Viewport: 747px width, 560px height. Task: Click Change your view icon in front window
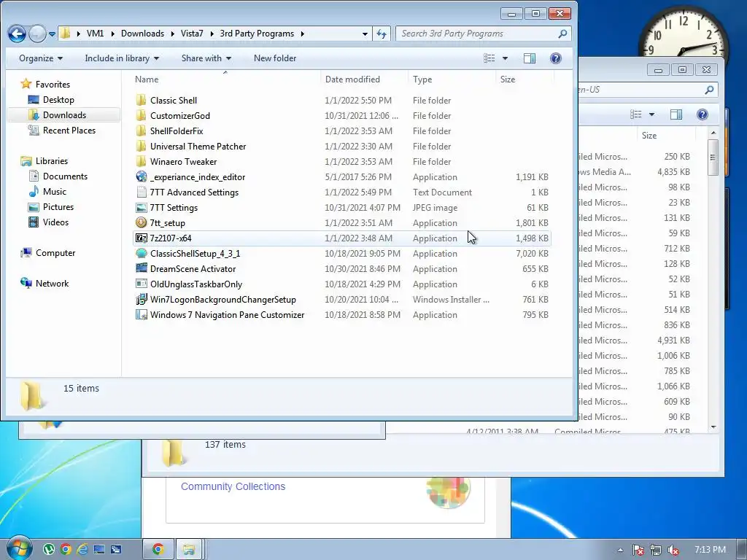pyautogui.click(x=489, y=58)
